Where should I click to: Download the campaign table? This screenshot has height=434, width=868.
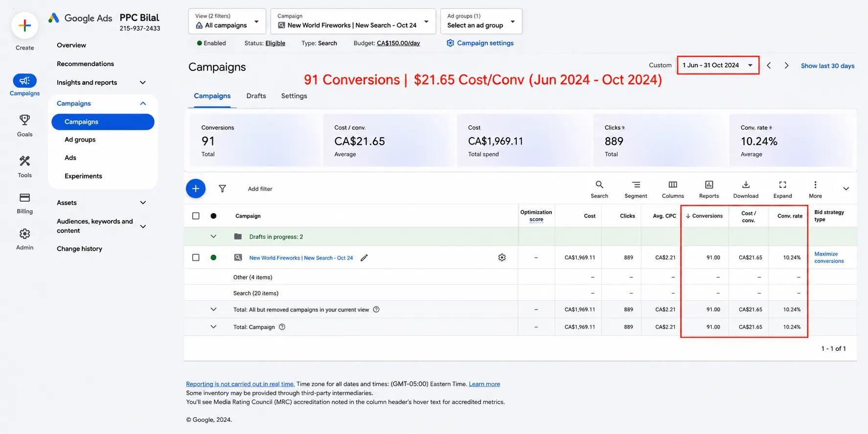746,189
